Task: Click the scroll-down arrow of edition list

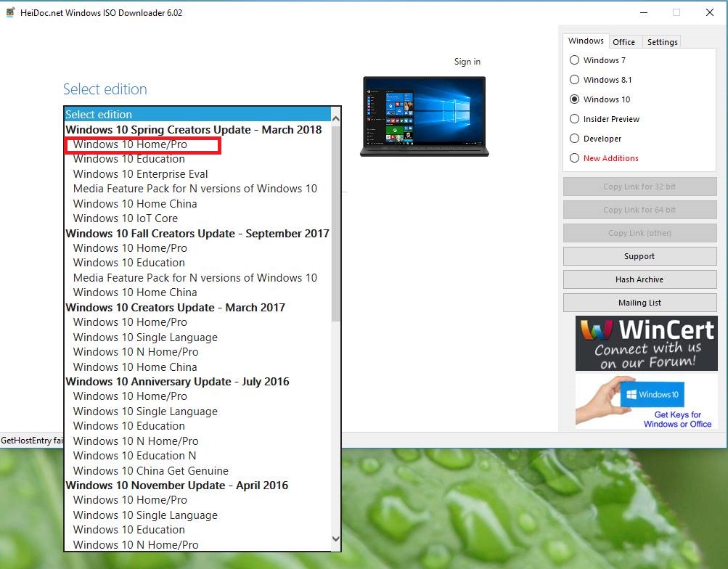Action: coord(335,539)
